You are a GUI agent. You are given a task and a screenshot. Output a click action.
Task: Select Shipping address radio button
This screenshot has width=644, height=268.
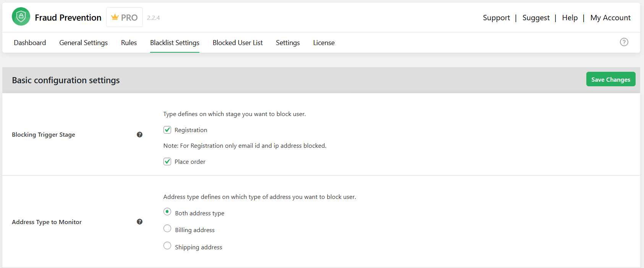tap(167, 245)
